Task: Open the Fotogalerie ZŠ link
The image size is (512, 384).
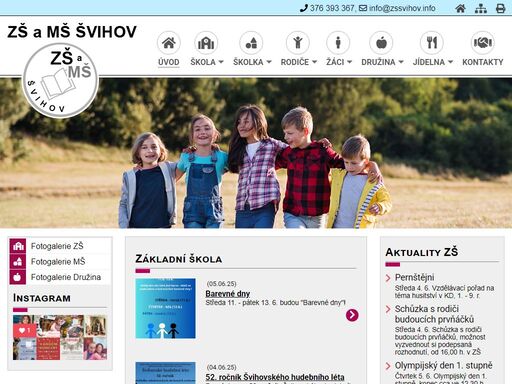Action: [57, 246]
